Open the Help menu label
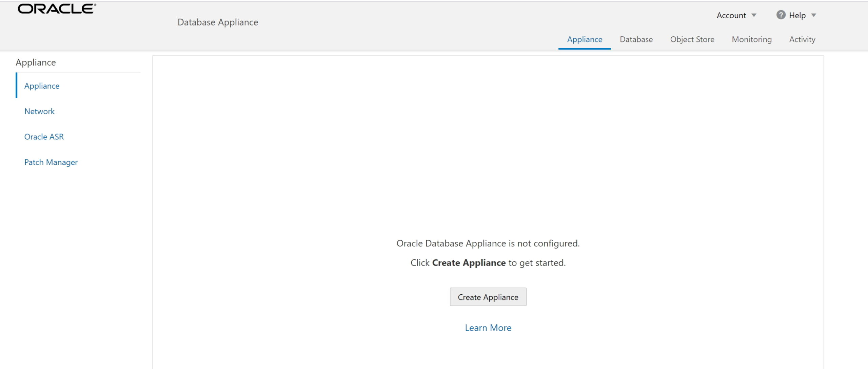Screen dimensions: 868x369 tap(797, 15)
